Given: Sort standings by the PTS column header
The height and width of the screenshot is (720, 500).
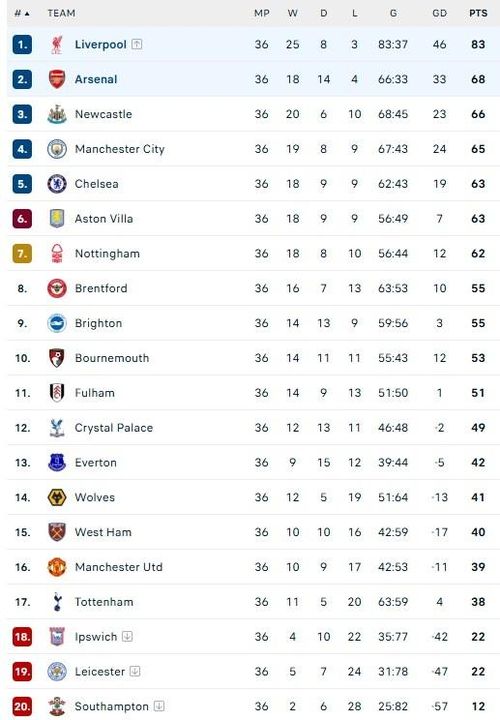Looking at the screenshot, I should pos(478,13).
